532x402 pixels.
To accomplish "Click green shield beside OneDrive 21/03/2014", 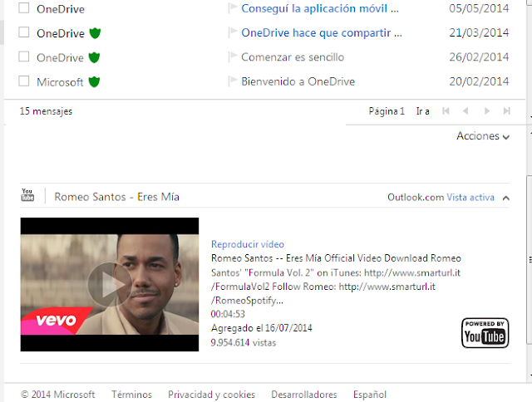I will [95, 33].
